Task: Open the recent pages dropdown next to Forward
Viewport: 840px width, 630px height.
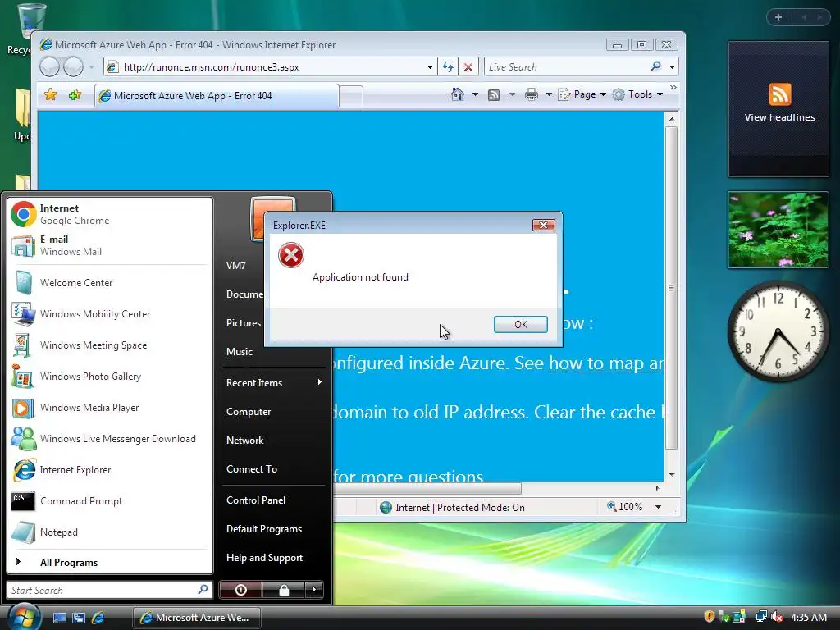Action: pos(92,67)
